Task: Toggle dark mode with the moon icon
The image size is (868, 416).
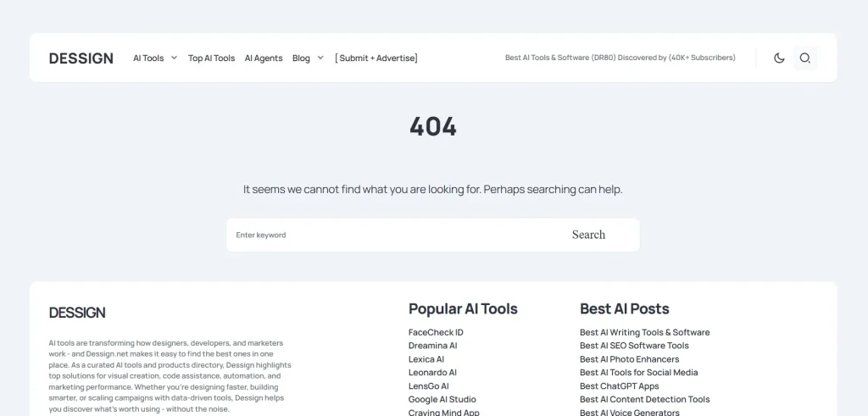Action: (x=779, y=58)
